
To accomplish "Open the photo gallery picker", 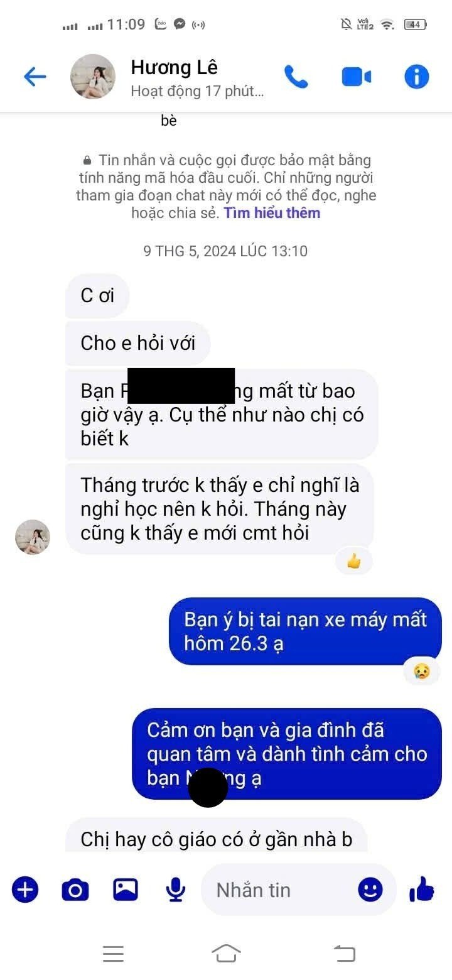I will tap(126, 890).
